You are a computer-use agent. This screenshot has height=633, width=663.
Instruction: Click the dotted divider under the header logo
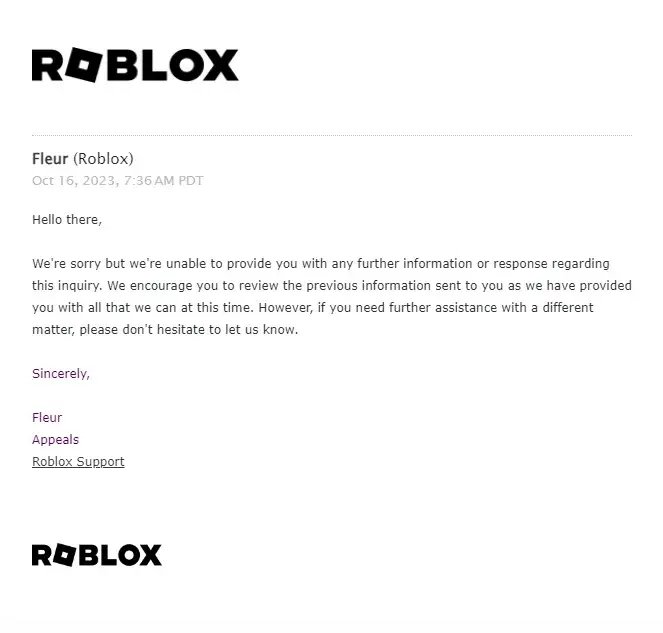point(331,135)
